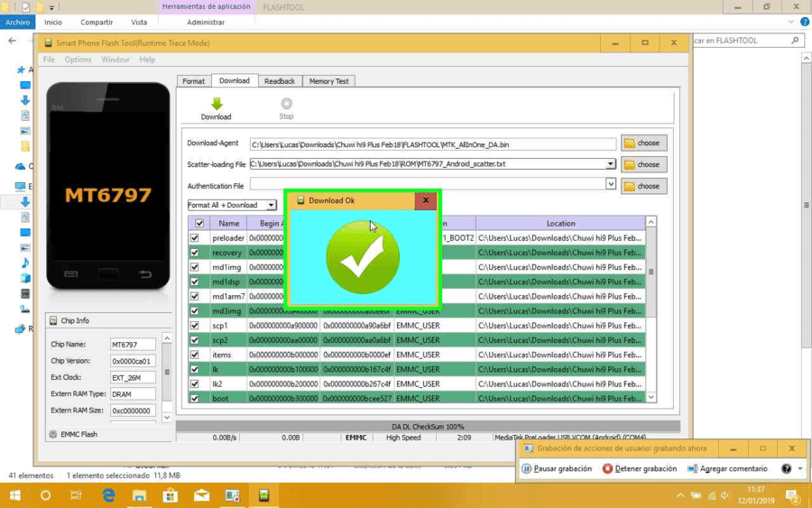Click the volume icon in system tray
Image resolution: width=812 pixels, height=508 pixels.
click(725, 495)
